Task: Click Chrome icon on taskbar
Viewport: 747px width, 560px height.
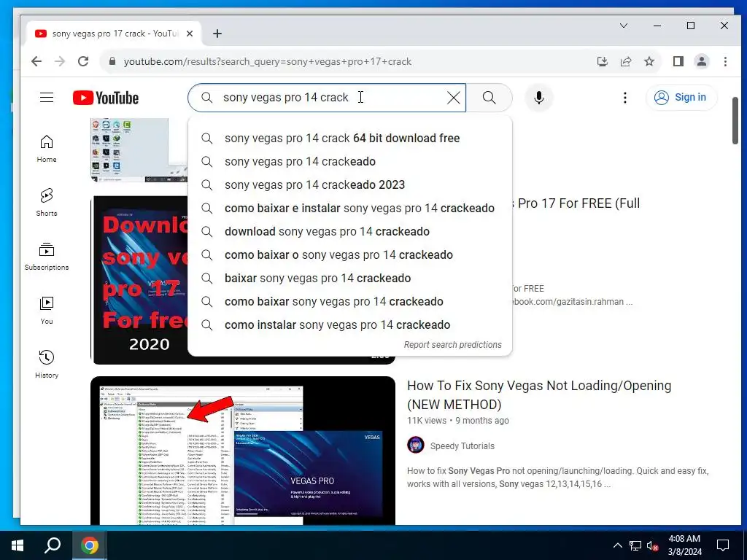Action: 89,545
